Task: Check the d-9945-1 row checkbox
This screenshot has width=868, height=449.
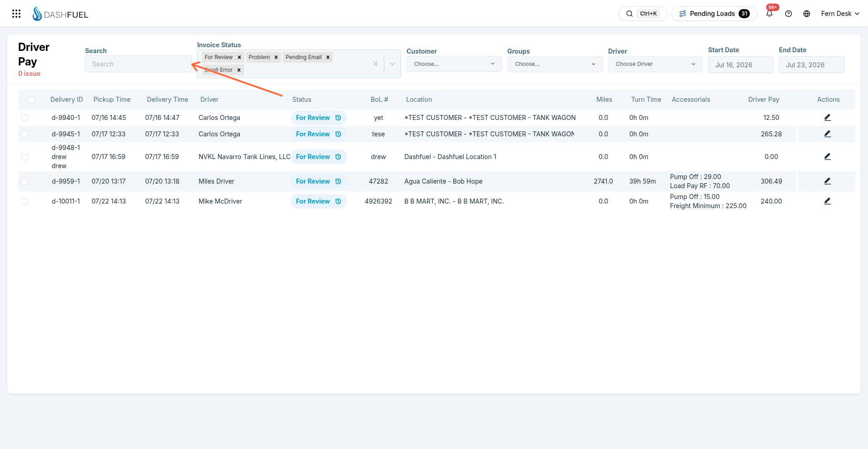Action: pos(25,135)
